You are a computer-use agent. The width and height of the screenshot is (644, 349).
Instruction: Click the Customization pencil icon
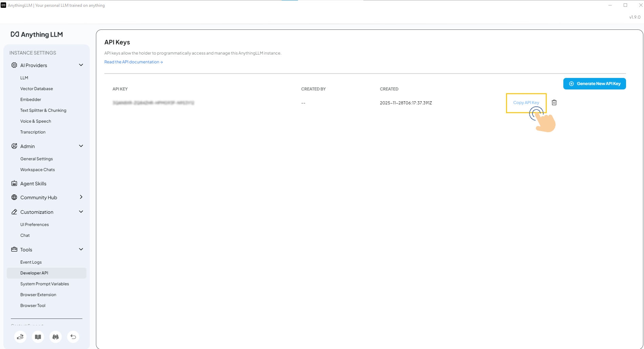tap(14, 211)
